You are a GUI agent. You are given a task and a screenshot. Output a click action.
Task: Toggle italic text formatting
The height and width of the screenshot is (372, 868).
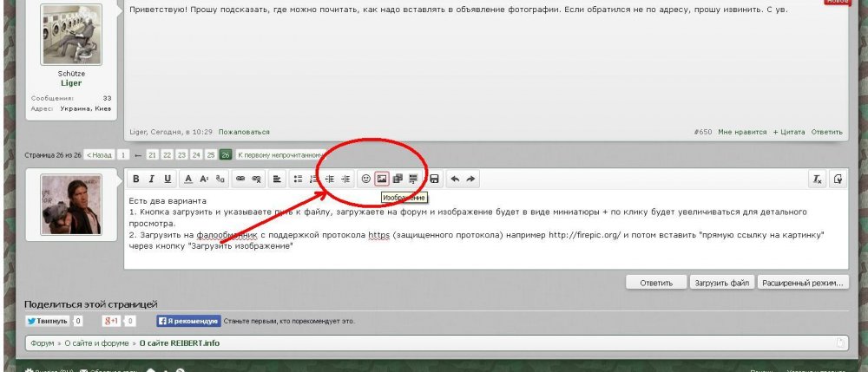152,179
